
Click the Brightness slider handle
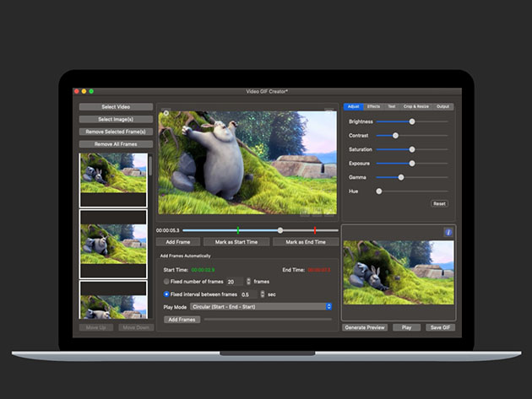click(x=412, y=121)
